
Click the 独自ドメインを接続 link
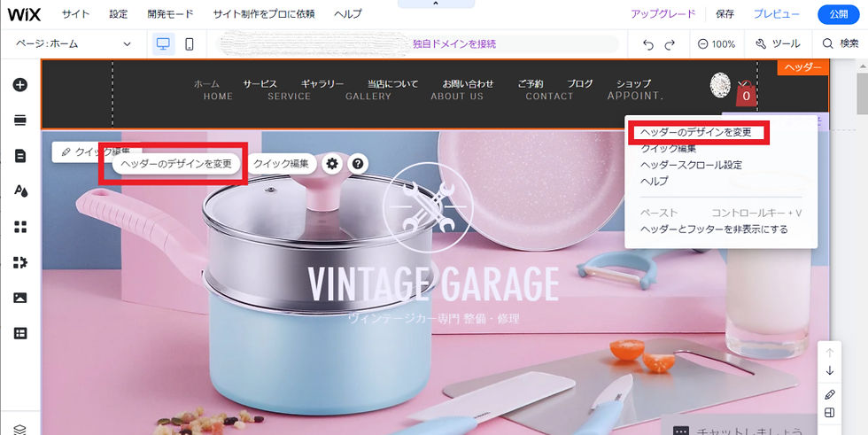(x=454, y=43)
